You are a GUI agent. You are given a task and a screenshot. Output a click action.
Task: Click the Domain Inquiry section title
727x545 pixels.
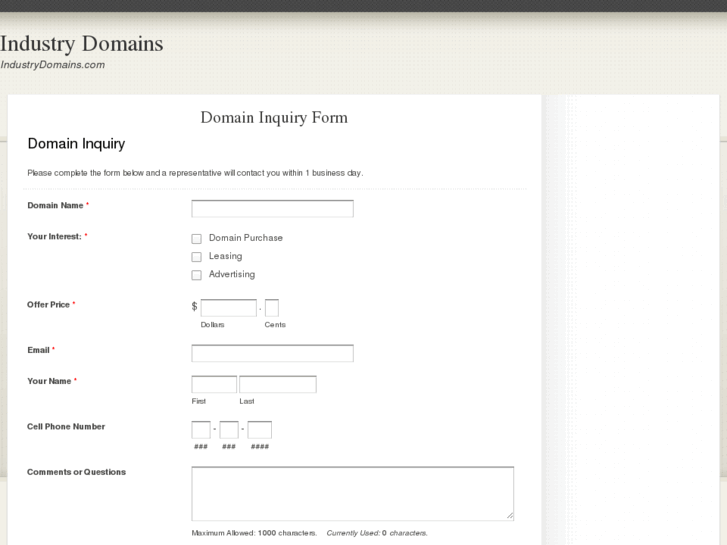click(x=77, y=144)
